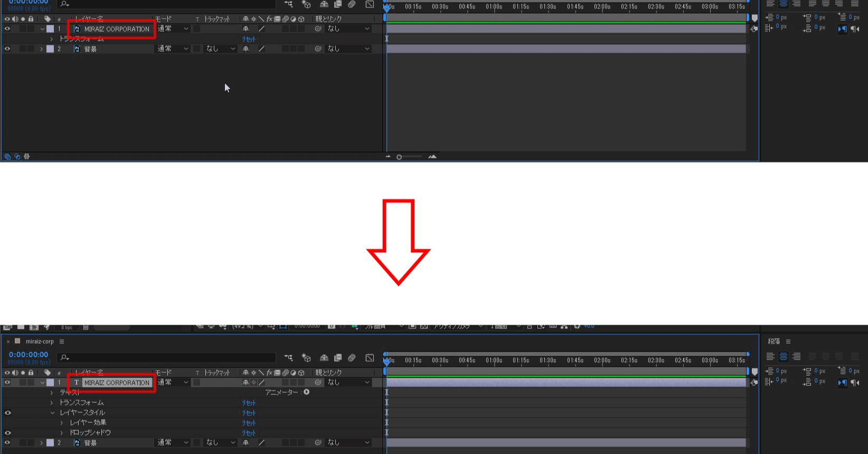Viewport: 868px width, 454px height.
Task: Hide the MIRAIZ CORPORATION text layer
Action: [x=7, y=383]
